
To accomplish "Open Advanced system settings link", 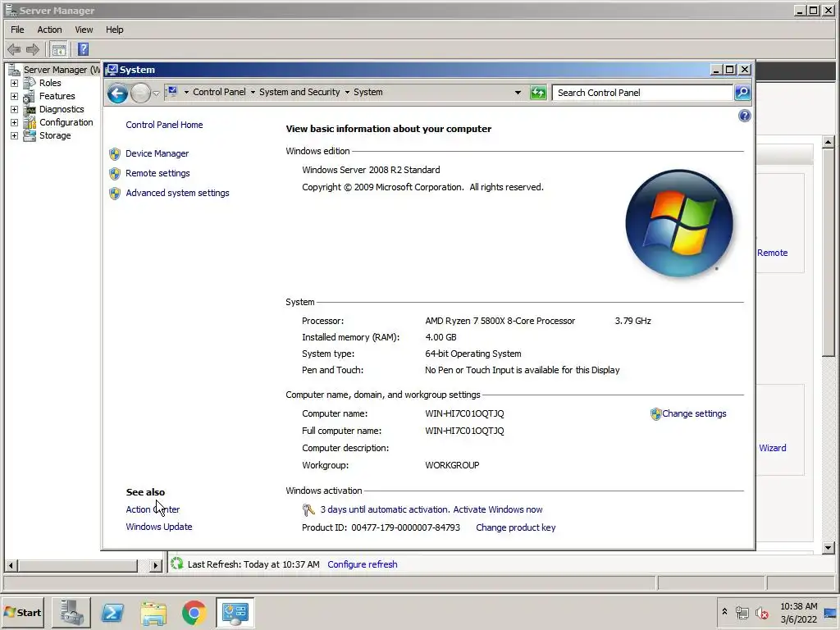I will (177, 193).
